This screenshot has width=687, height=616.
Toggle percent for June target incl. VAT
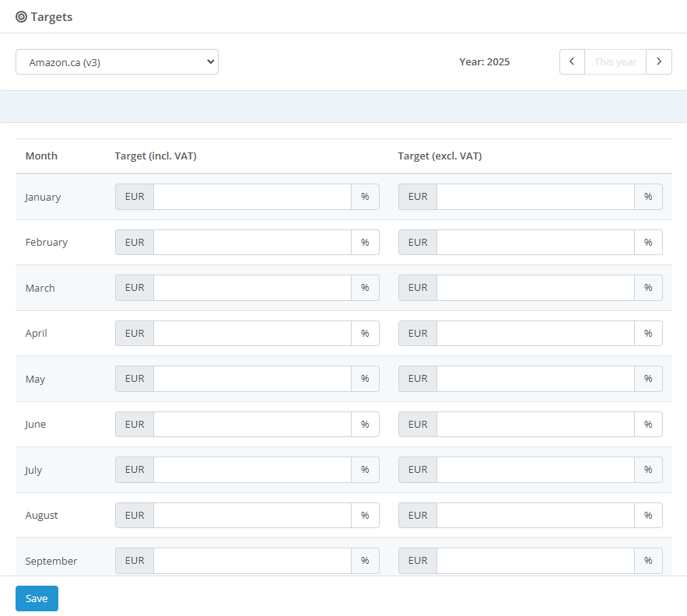tap(365, 424)
